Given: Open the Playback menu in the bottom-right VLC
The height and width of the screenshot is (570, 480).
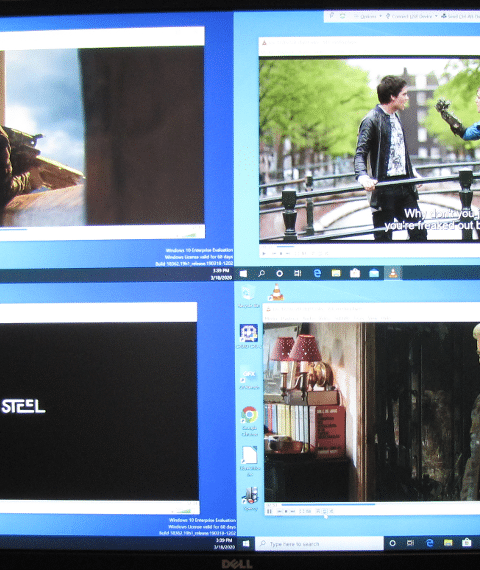Looking at the screenshot, I should 290,318.
